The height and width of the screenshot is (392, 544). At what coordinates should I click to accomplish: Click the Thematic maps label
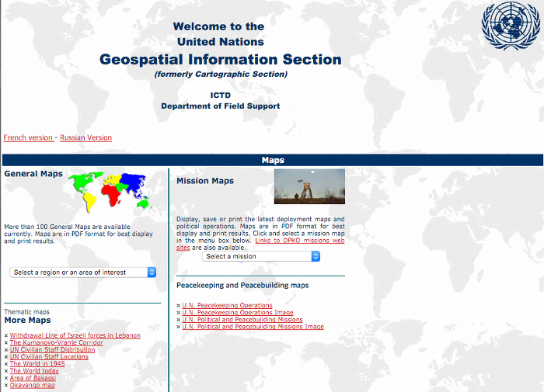click(26, 312)
